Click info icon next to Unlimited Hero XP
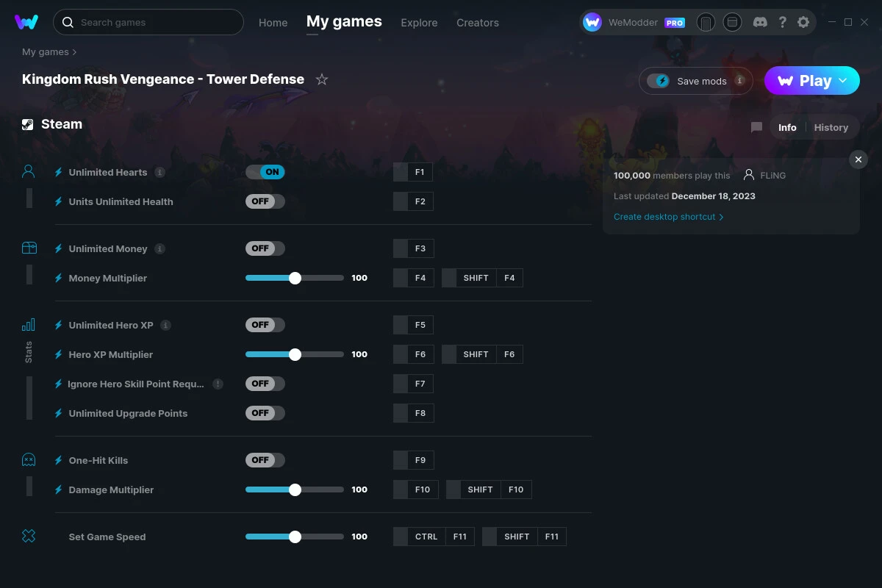Image resolution: width=882 pixels, height=588 pixels. pos(165,325)
